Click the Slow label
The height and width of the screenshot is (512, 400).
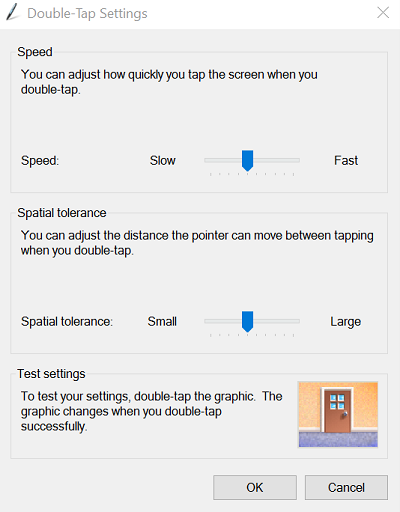(x=163, y=161)
